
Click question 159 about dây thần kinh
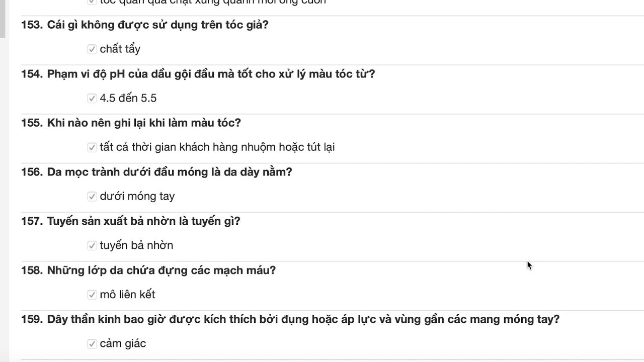(290, 320)
